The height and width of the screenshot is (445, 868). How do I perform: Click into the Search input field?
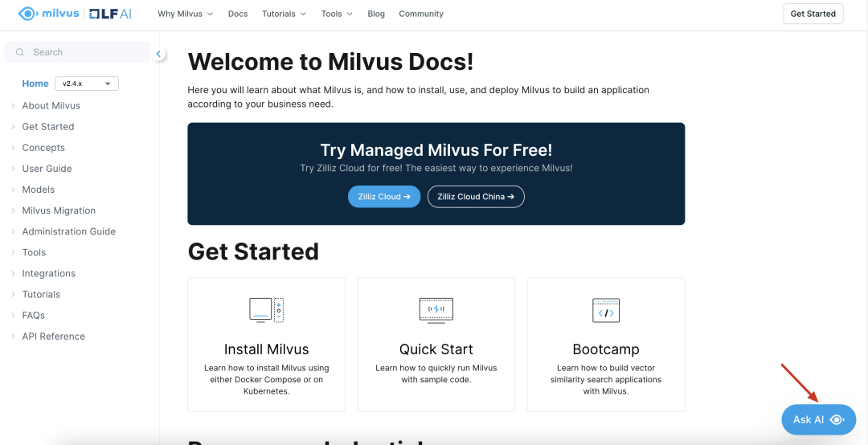(x=77, y=52)
